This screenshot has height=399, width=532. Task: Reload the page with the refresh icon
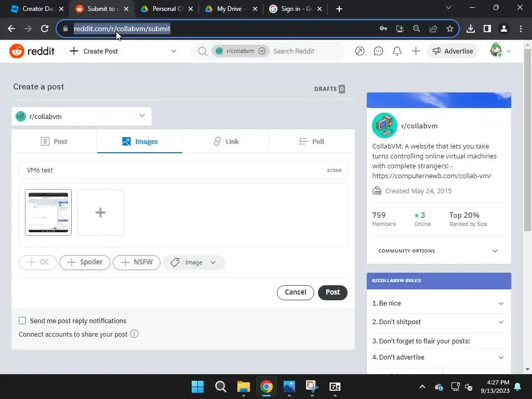tap(45, 29)
